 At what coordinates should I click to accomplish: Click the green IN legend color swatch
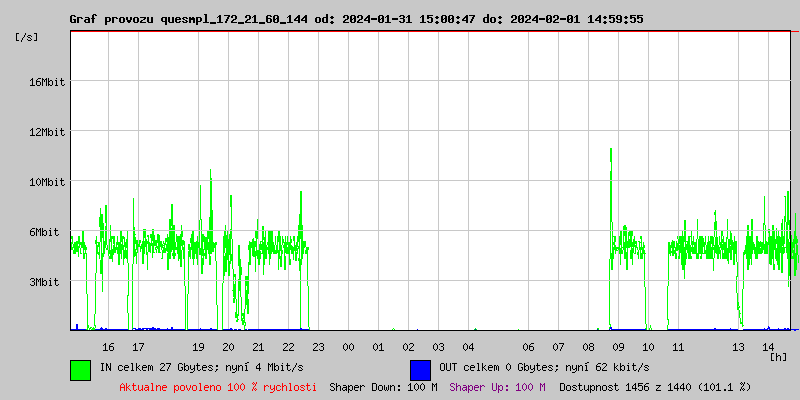point(80,369)
